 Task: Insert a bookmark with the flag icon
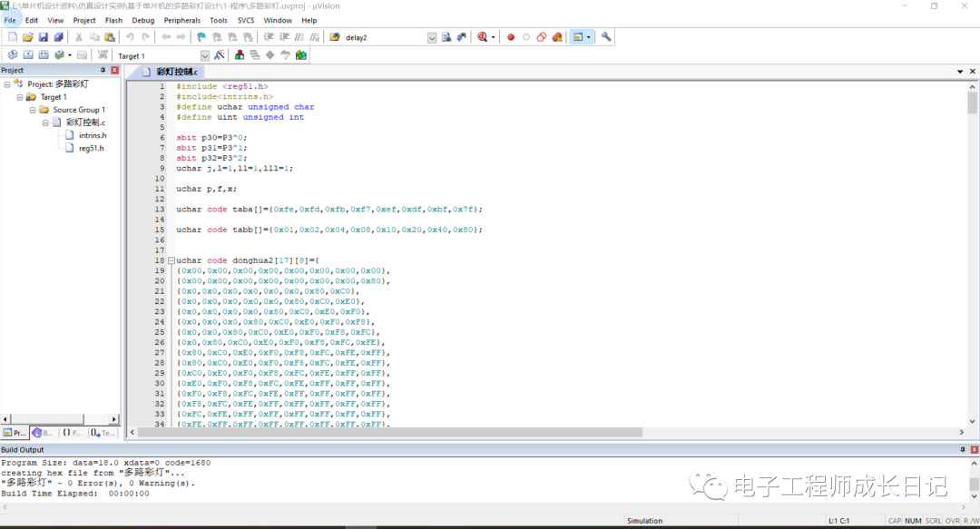pos(201,37)
